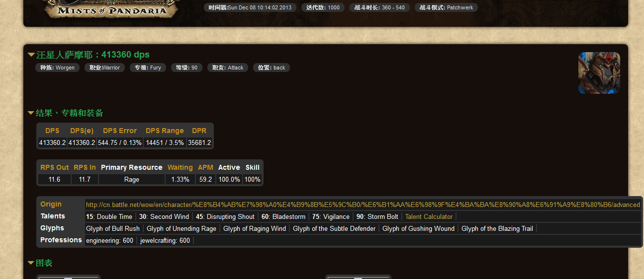644x279 pixels.
Task: Click Glyph of Gushing Wound
Action: point(418,228)
